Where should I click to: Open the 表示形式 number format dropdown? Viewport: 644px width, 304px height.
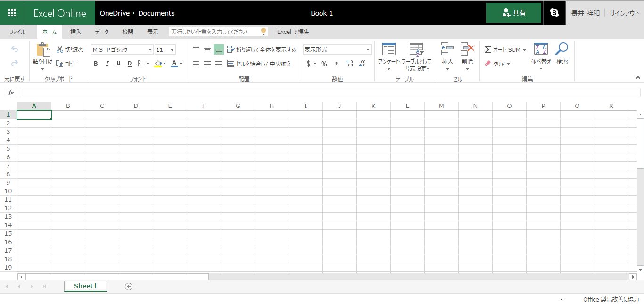point(337,49)
